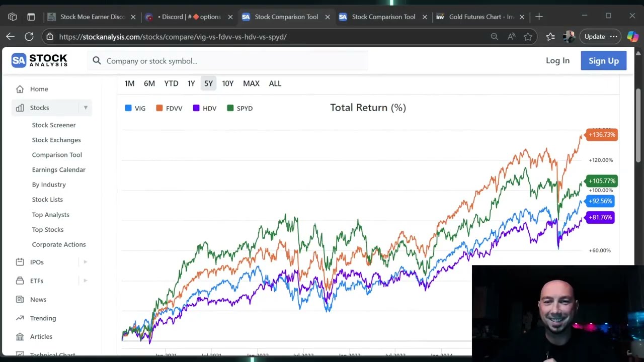Viewport: 644px width, 362px height.
Task: Click the FDVV +136.73% value label
Action: pyautogui.click(x=602, y=135)
